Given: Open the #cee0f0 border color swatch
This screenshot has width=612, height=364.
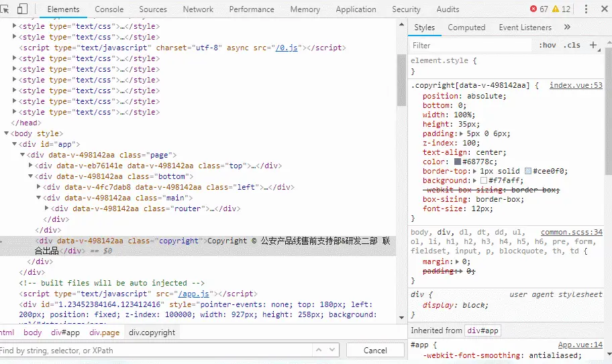Looking at the screenshot, I should 528,171.
